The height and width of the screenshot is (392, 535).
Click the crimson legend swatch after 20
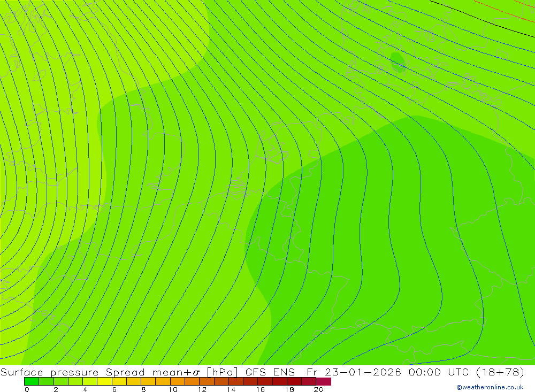coord(324,381)
